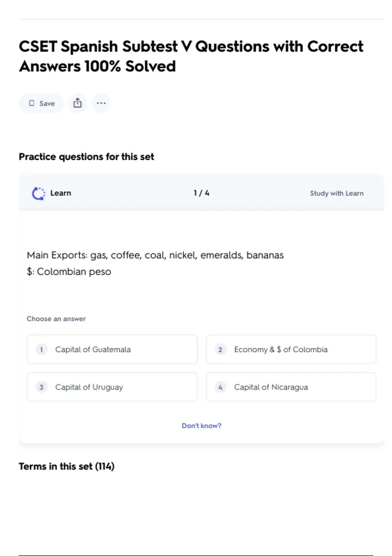
Task: Click the circular Learn mode icon
Action: pos(39,193)
